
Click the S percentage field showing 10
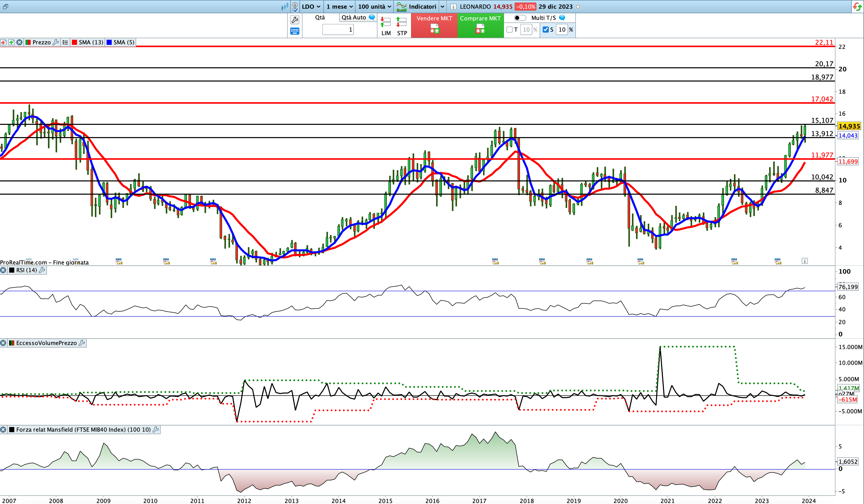point(562,30)
